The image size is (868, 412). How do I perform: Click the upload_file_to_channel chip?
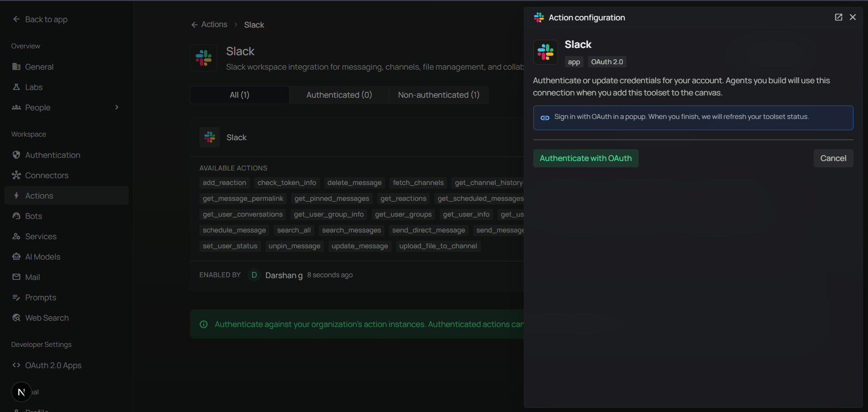pyautogui.click(x=438, y=246)
